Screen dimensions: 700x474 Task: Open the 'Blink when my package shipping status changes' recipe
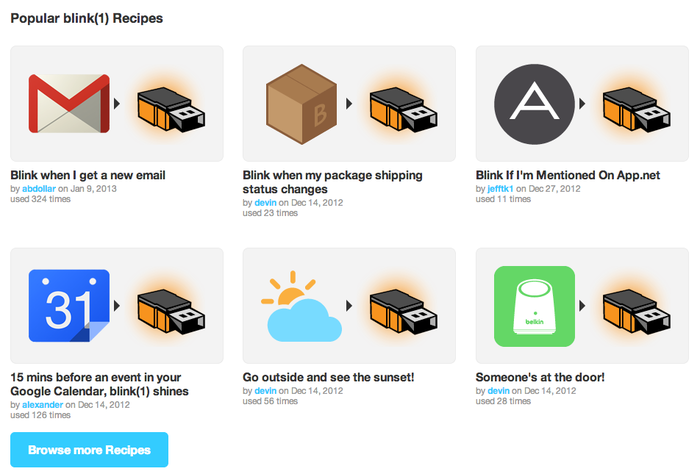(333, 182)
